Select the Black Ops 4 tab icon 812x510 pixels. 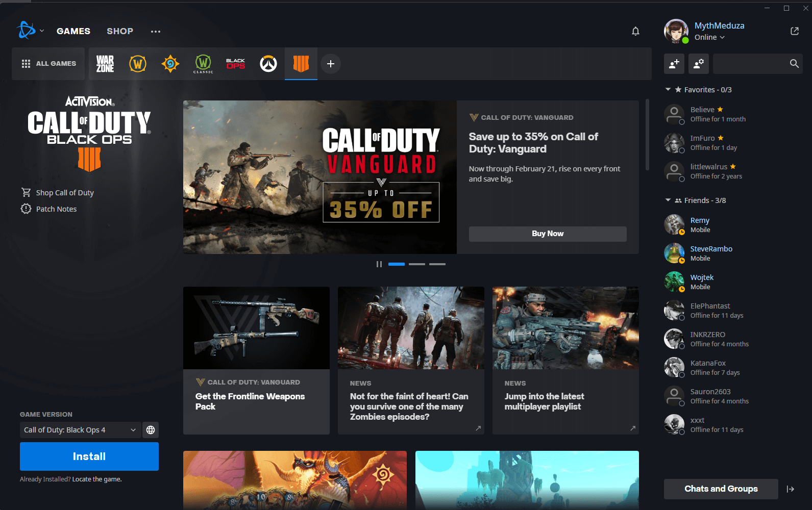pos(301,64)
